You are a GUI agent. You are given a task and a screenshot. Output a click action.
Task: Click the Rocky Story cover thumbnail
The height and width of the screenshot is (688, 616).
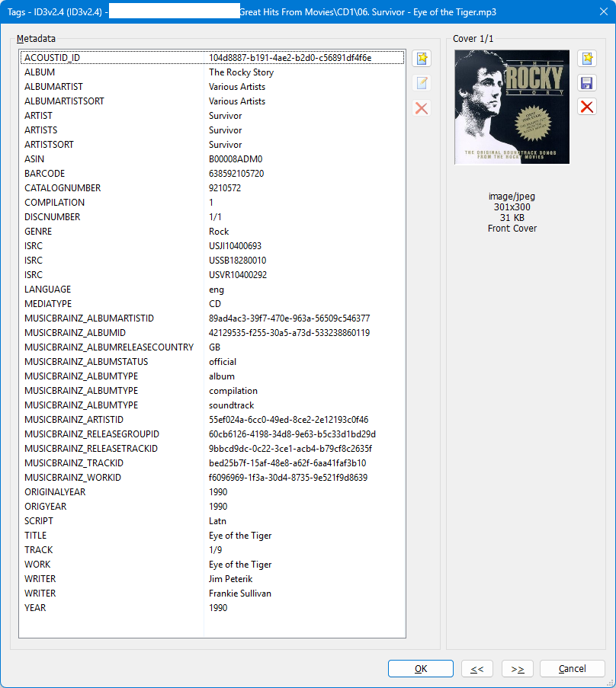tap(512, 107)
